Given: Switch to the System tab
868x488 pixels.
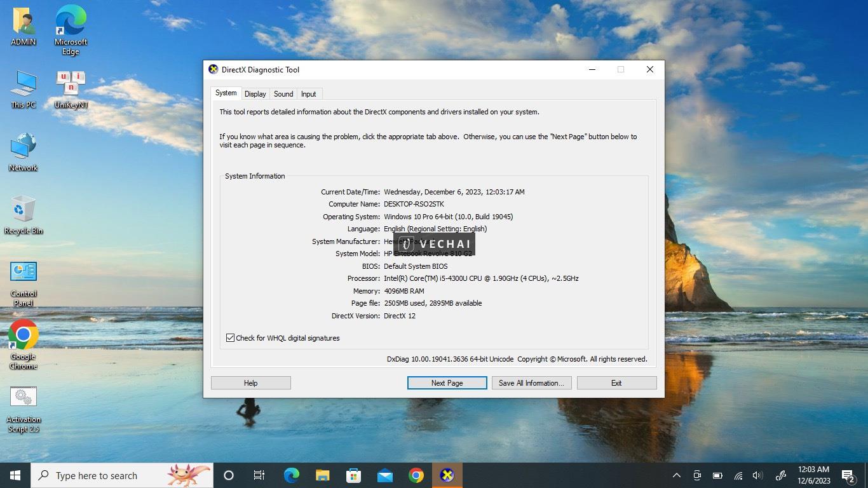Looking at the screenshot, I should click(x=226, y=93).
